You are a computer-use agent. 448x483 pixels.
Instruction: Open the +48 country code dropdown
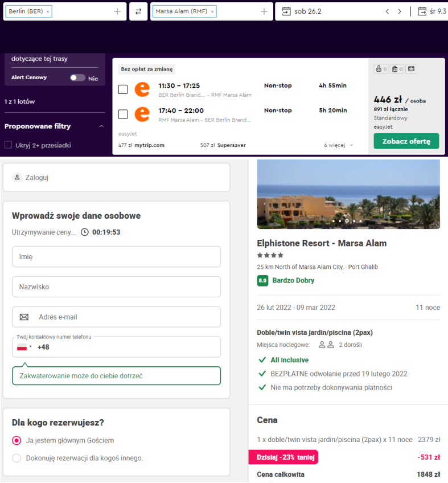click(x=24, y=347)
